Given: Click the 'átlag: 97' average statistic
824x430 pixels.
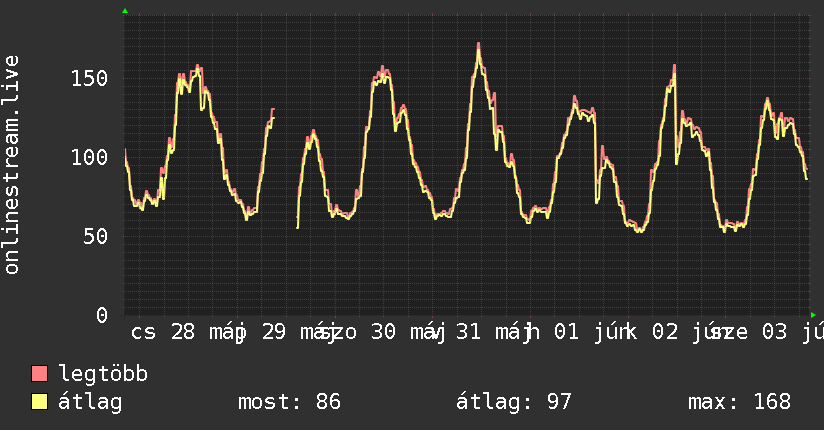Looking at the screenshot, I should pos(513,402).
